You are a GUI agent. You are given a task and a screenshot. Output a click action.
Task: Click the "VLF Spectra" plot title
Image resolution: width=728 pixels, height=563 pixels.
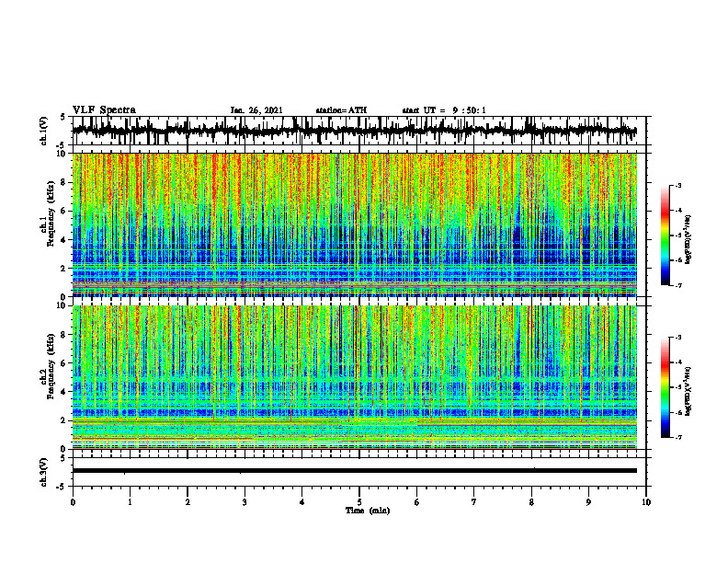click(x=104, y=110)
